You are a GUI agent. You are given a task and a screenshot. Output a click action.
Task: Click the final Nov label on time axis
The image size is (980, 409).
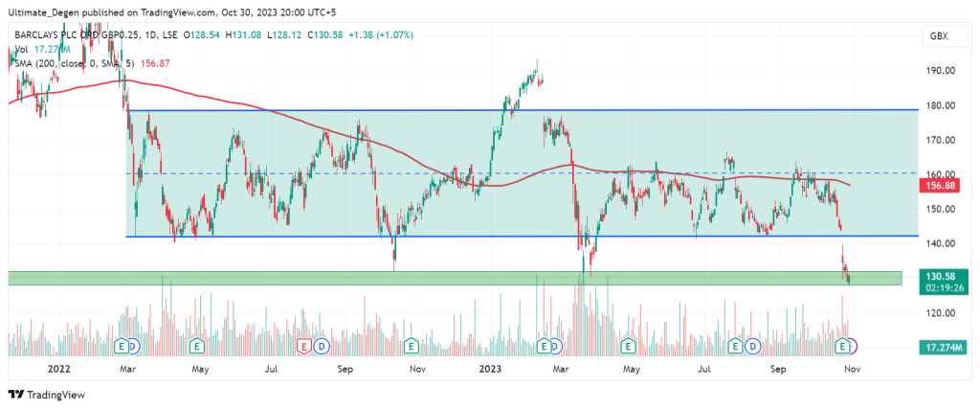coord(853,369)
